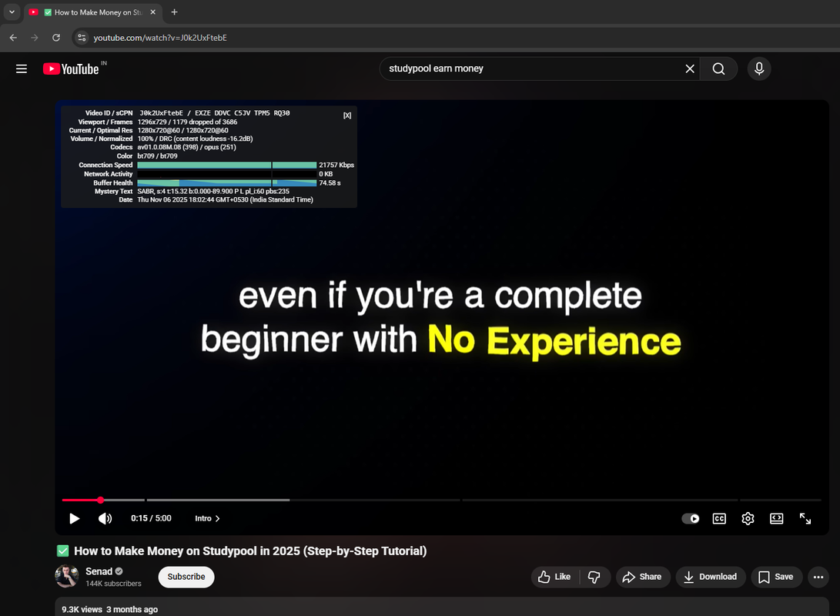The image size is (840, 616).
Task: Like the video
Action: [x=555, y=577]
